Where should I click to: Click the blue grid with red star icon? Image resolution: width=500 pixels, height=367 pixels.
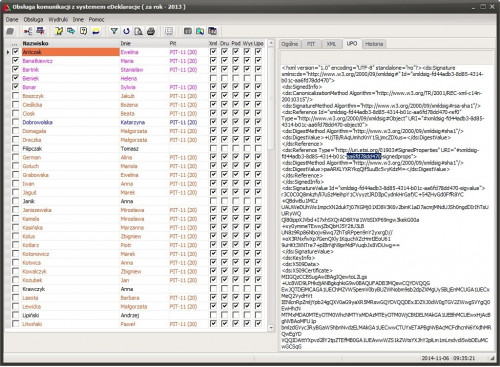41,31
